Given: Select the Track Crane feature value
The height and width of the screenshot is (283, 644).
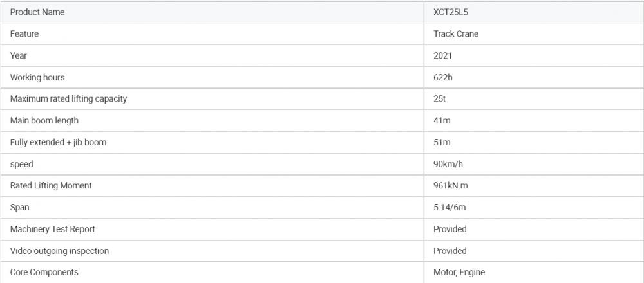Looking at the screenshot, I should click(456, 34).
